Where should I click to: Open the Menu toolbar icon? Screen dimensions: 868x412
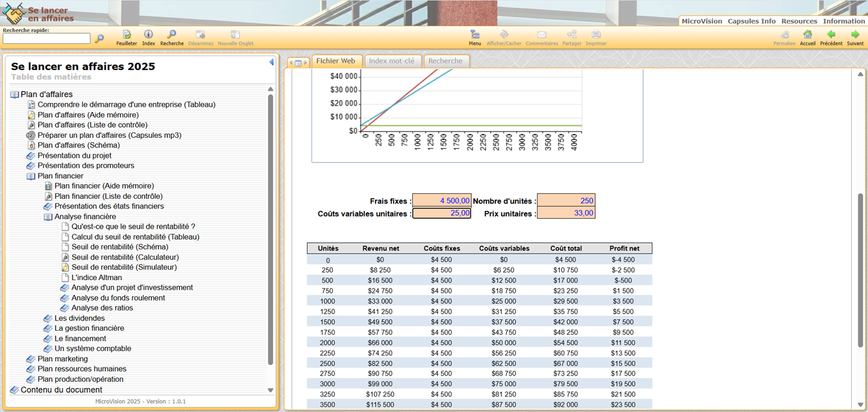coord(475,36)
